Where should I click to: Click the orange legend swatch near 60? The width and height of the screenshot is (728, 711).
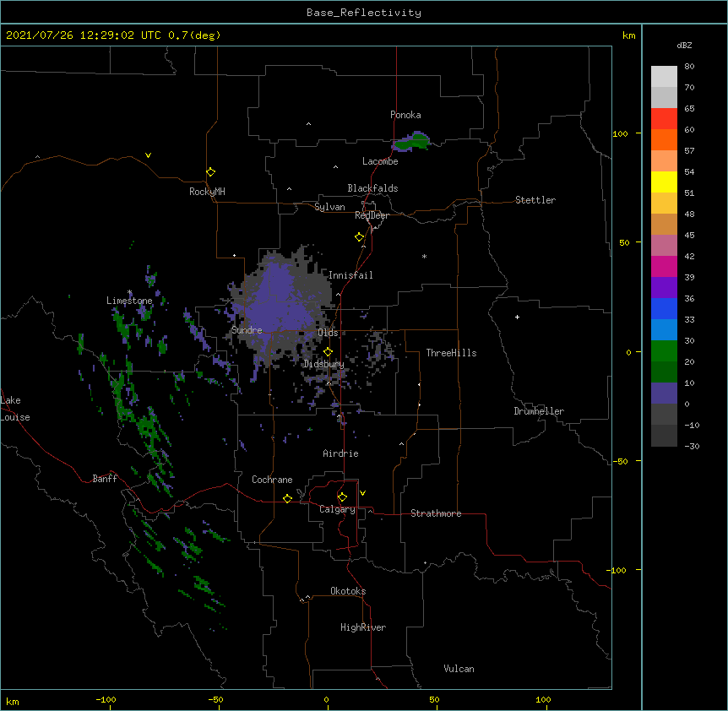(x=664, y=139)
